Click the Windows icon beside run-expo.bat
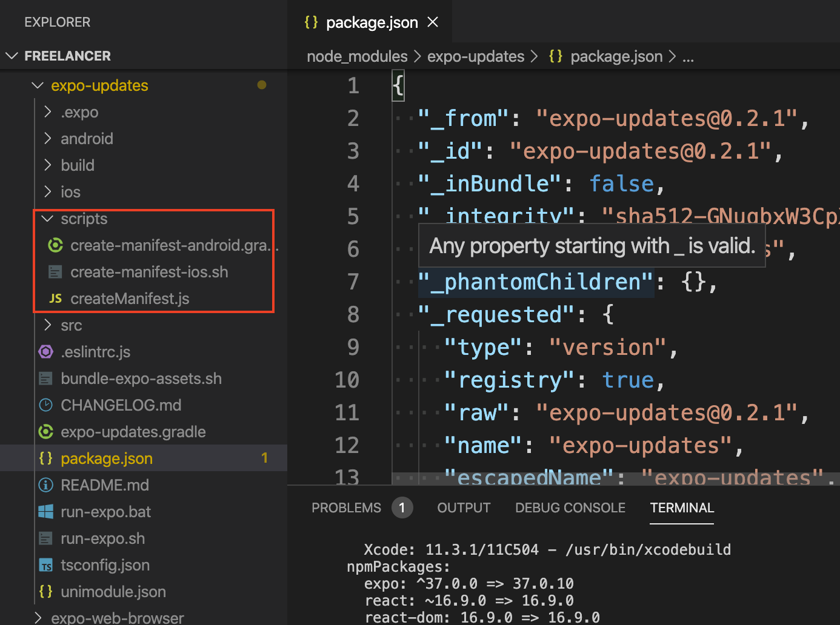The width and height of the screenshot is (840, 625). click(45, 512)
